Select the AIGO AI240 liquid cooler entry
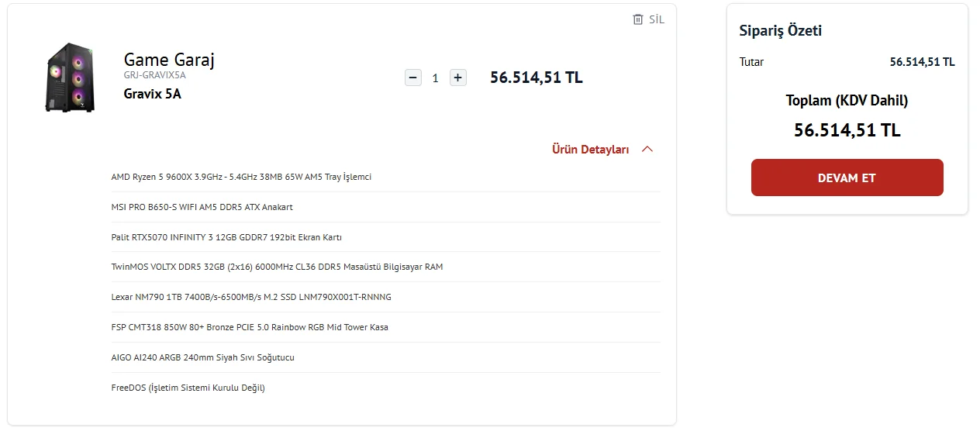This screenshot has width=980, height=438. [x=202, y=357]
